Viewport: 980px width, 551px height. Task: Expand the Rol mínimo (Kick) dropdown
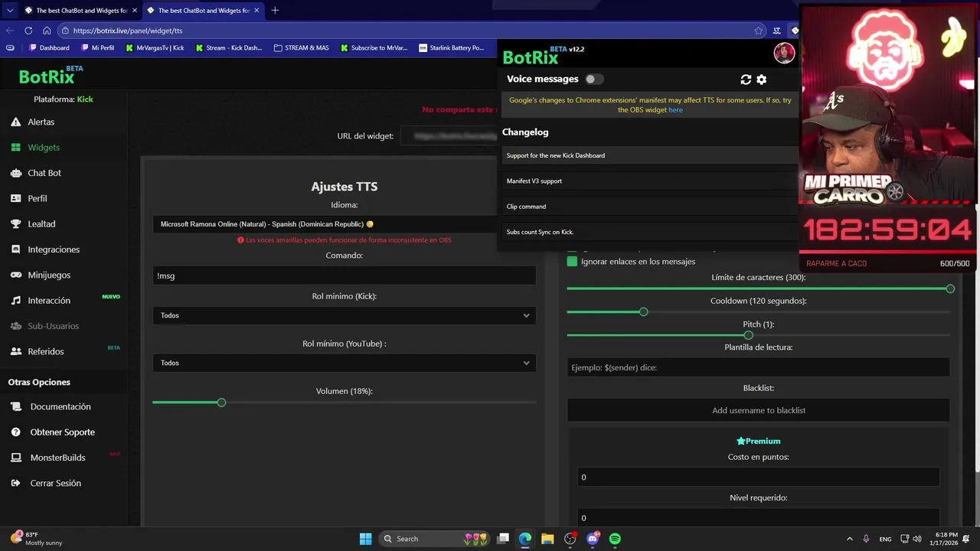pos(344,315)
